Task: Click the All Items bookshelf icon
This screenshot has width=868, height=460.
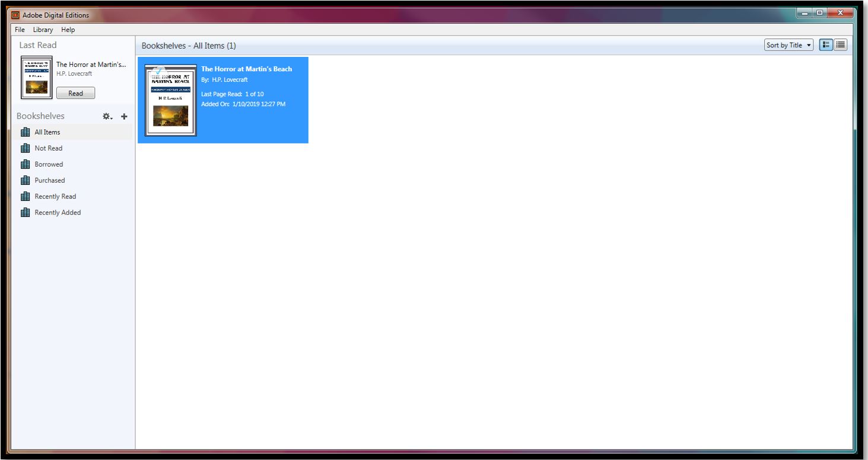Action: coord(26,132)
